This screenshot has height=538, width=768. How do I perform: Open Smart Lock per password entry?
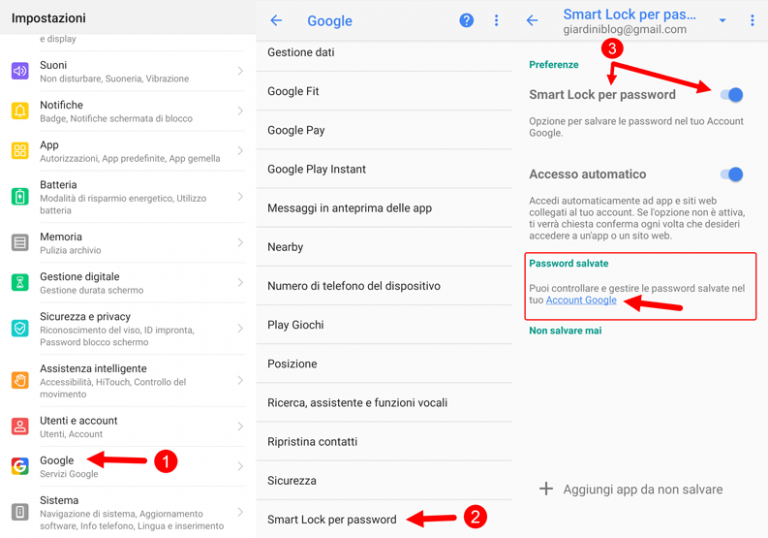384,519
